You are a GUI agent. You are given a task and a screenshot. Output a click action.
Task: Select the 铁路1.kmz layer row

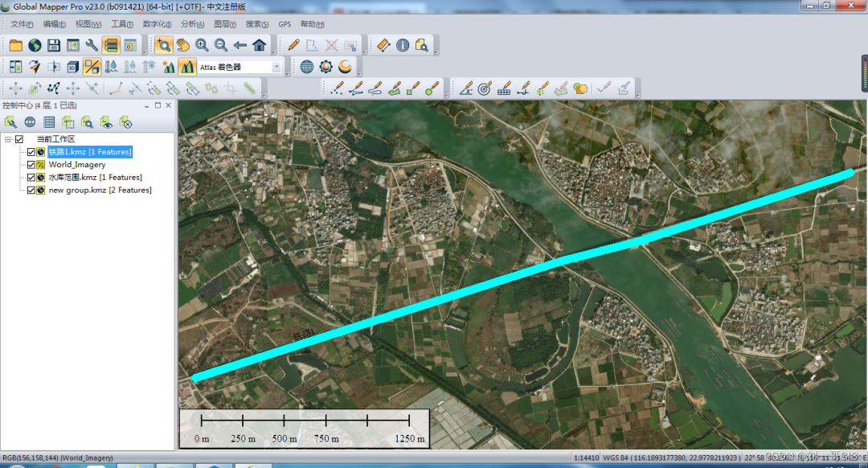(90, 152)
